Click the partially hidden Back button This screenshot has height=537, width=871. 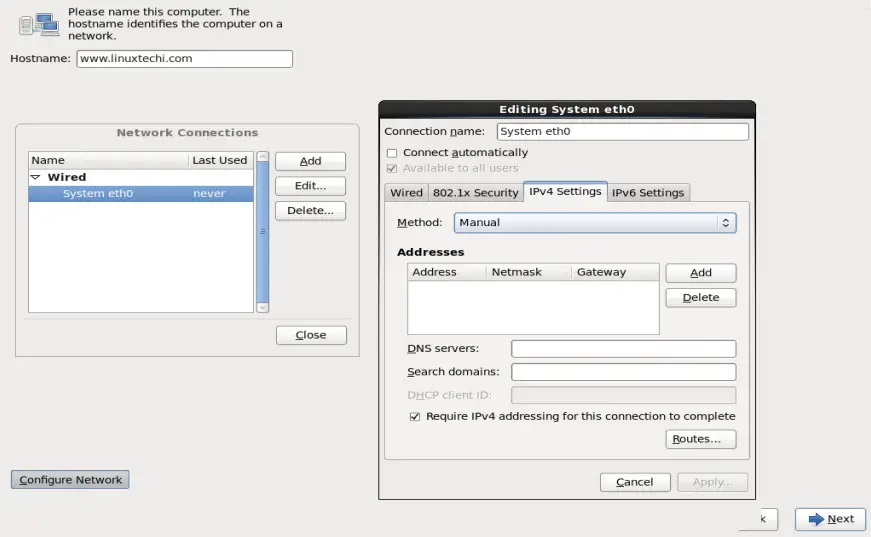[767, 519]
